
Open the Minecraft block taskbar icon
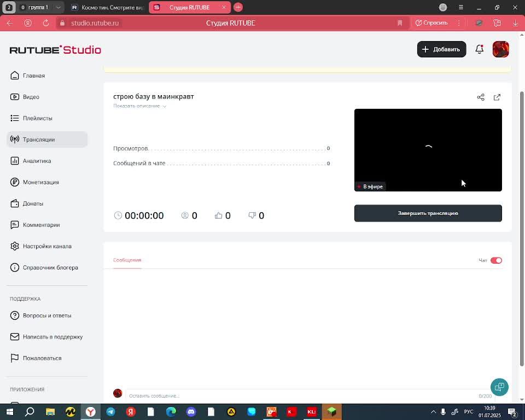[x=332, y=412]
